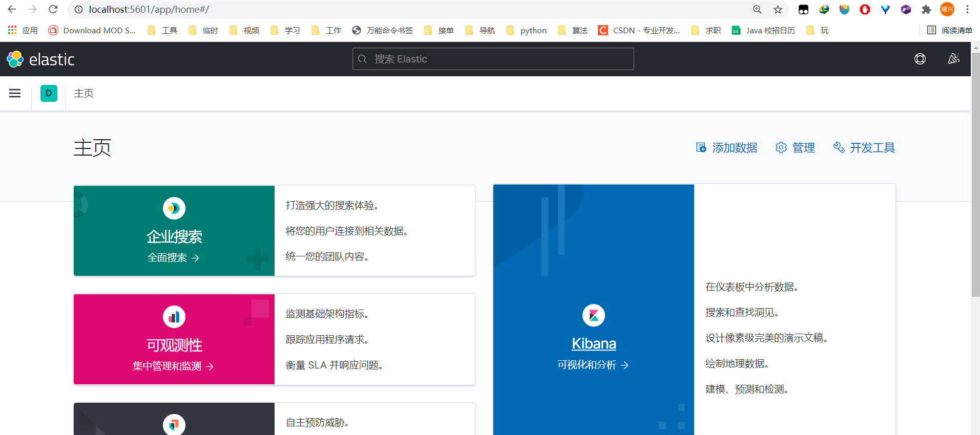Open the 临时 bookmark folder
980x435 pixels.
coord(203,30)
